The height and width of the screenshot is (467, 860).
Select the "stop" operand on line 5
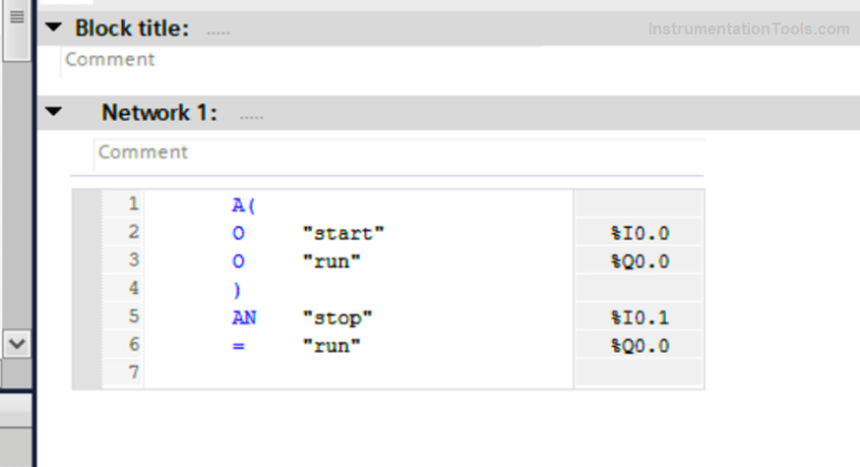click(x=337, y=318)
